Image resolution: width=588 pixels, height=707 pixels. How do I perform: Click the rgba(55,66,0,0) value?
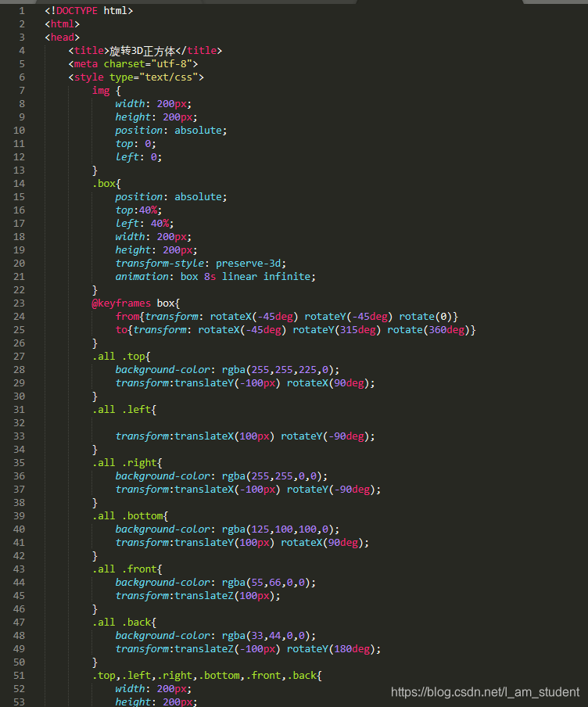click(266, 583)
